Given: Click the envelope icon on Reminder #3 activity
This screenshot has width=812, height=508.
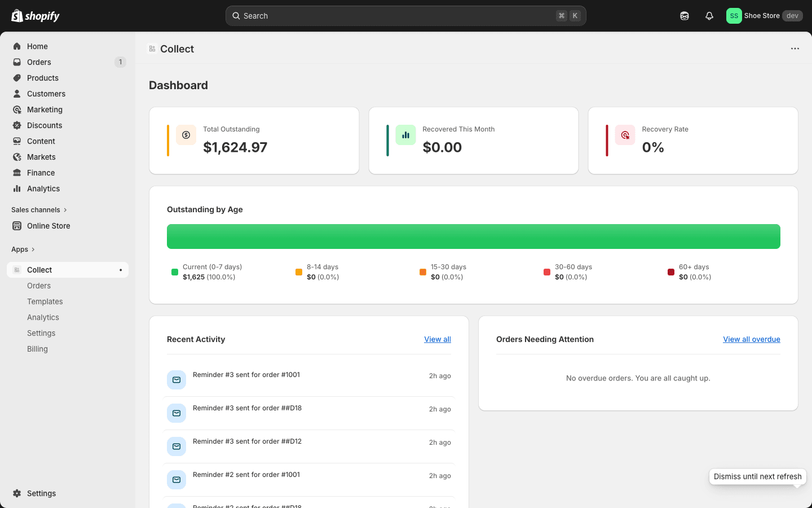Looking at the screenshot, I should point(176,379).
